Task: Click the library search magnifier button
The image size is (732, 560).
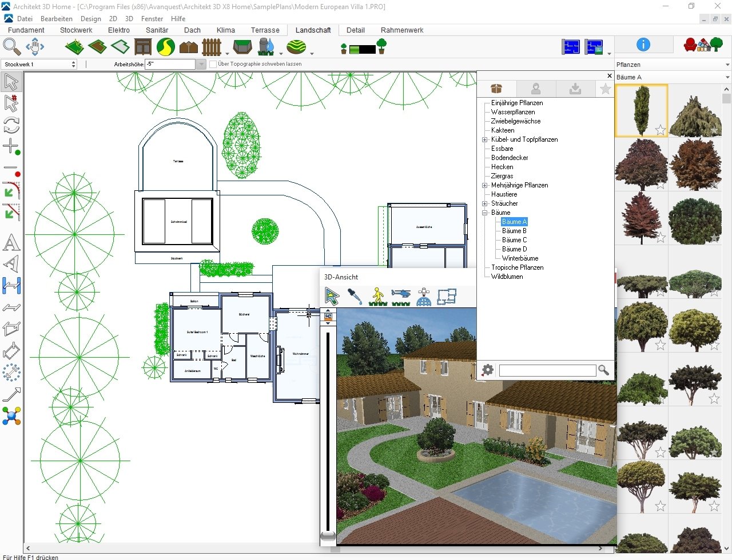Action: coord(603,370)
